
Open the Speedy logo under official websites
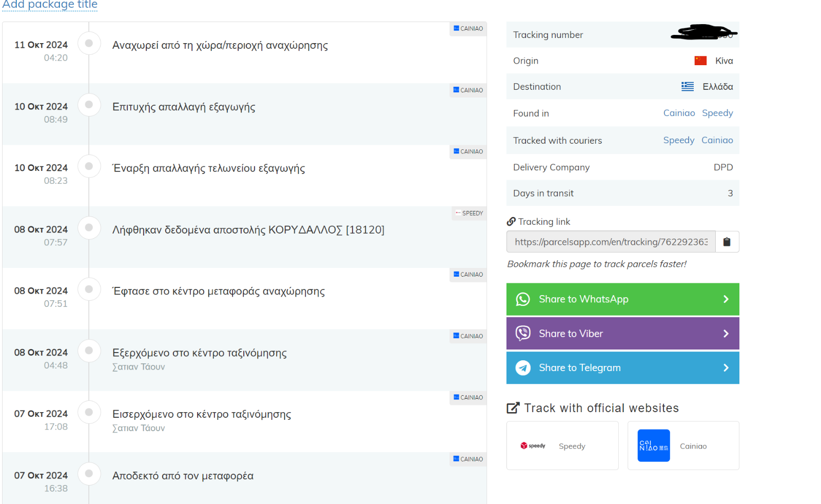tap(533, 445)
